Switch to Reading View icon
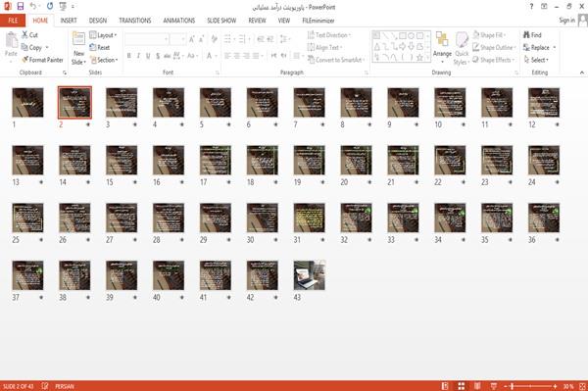Screen dimensions: 588x391 click(477, 386)
